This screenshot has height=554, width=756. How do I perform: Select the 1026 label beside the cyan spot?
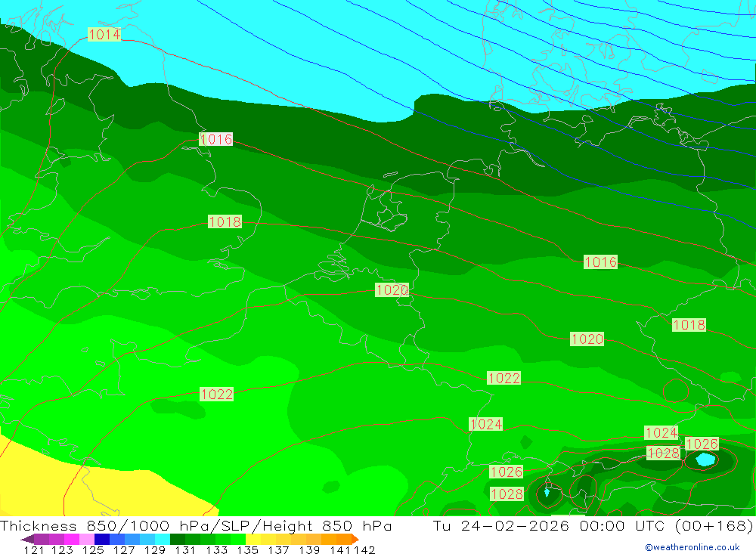coord(702,444)
